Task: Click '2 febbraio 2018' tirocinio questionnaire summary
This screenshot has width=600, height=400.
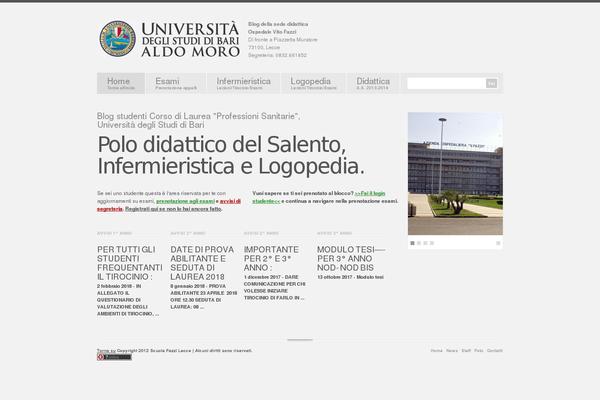Action: click(x=128, y=300)
